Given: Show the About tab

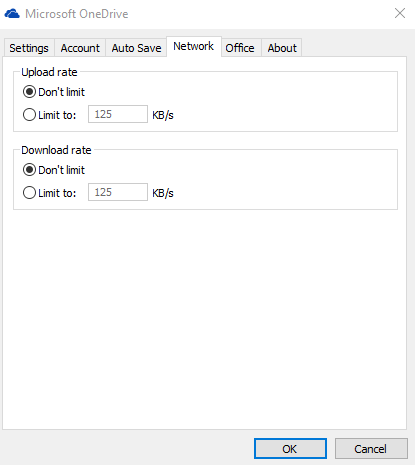Looking at the screenshot, I should (x=282, y=48).
